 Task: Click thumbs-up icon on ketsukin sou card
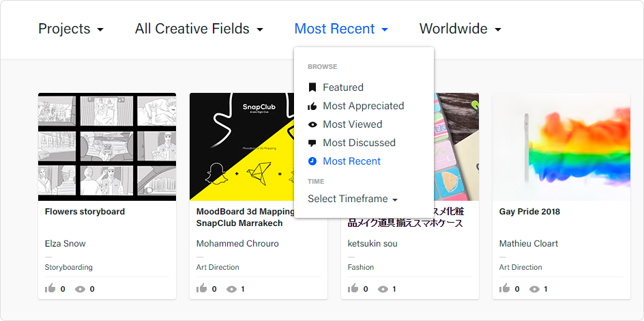(353, 289)
